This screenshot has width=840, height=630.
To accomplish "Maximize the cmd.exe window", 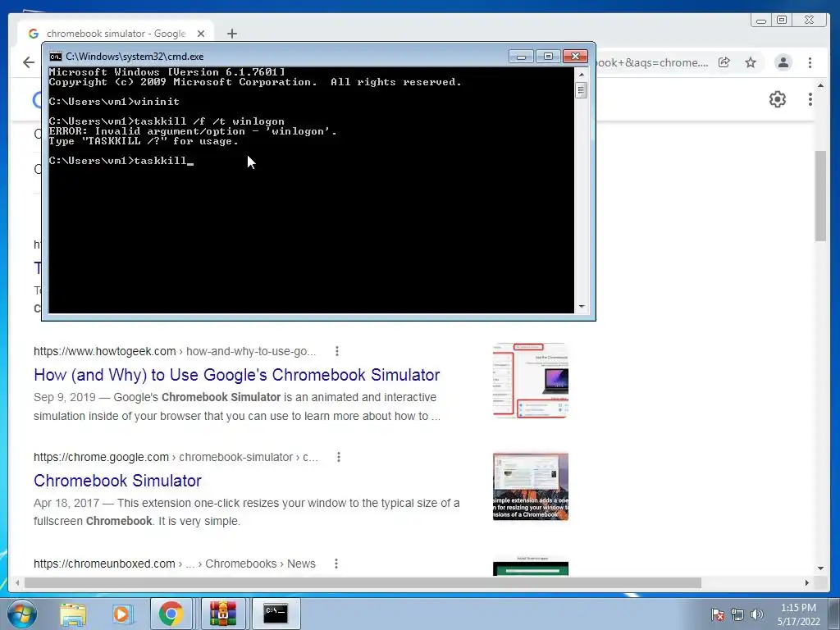I will click(x=548, y=57).
